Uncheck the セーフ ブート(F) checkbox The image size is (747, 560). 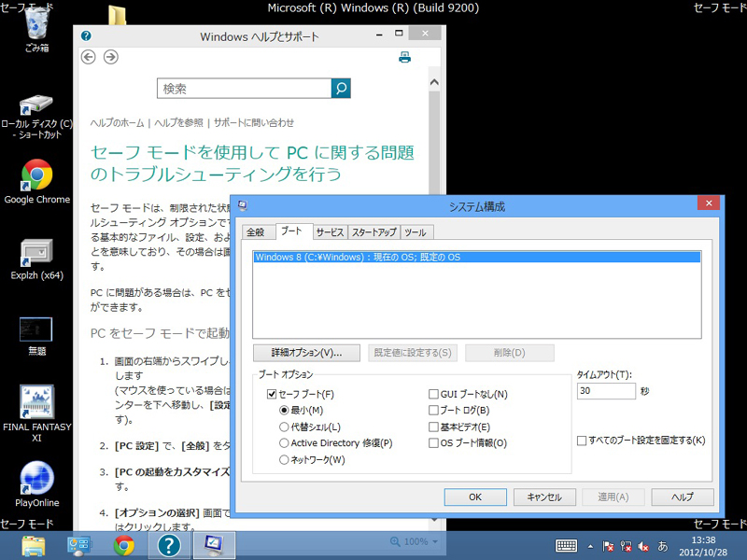click(272, 394)
